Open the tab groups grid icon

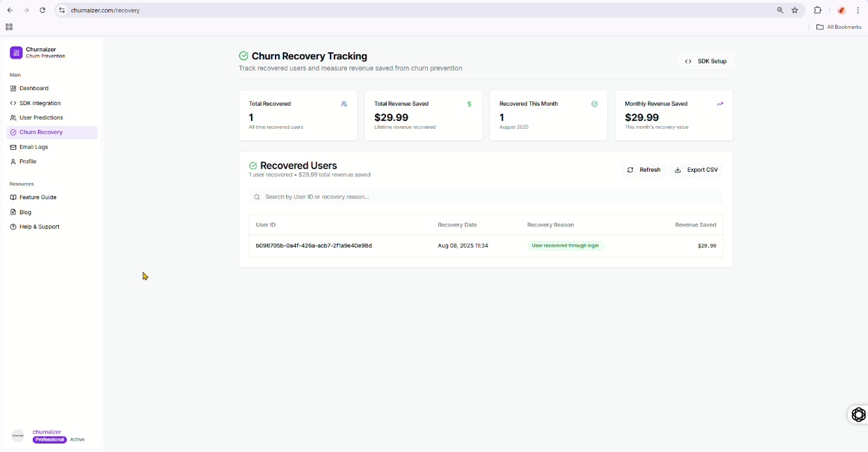[x=9, y=27]
